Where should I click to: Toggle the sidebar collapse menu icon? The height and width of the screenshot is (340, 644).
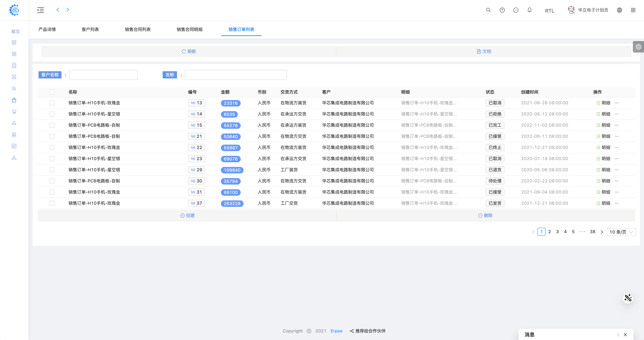40,10
